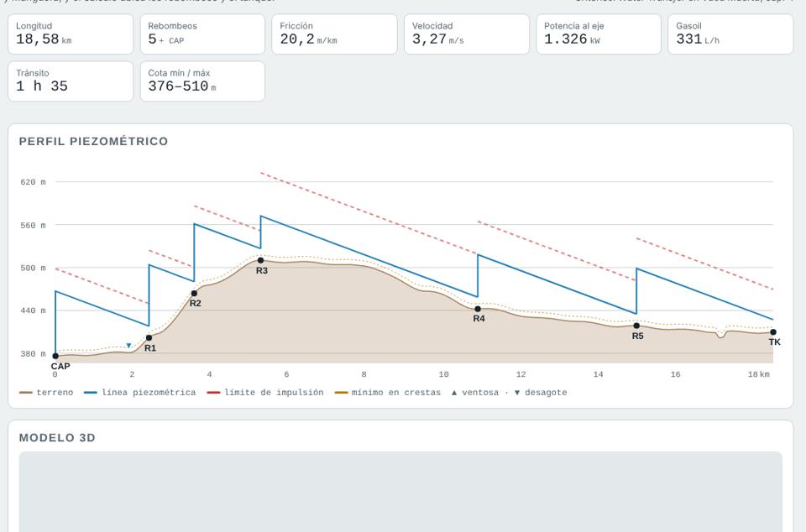Click the "10" x-axis tick label
The height and width of the screenshot is (532, 806).
pos(443,374)
